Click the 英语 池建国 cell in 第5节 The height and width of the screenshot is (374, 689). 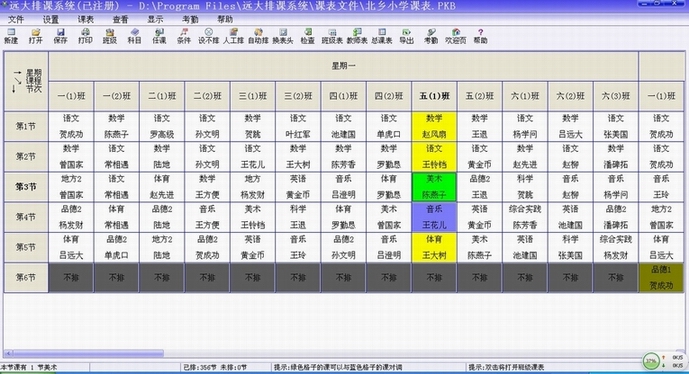[x=525, y=247]
